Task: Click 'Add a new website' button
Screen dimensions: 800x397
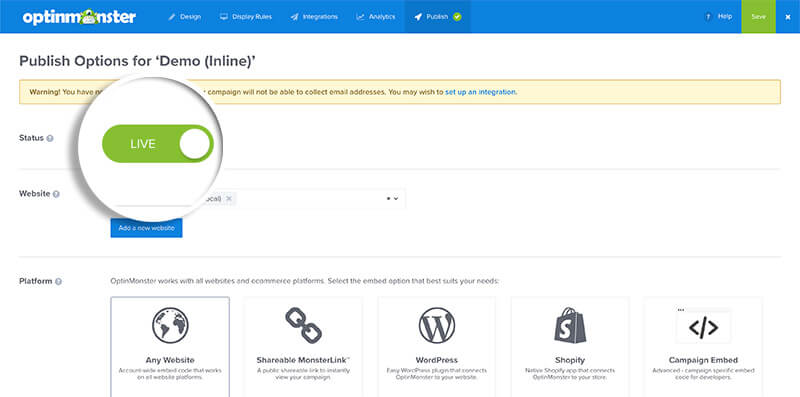Action: pos(146,228)
